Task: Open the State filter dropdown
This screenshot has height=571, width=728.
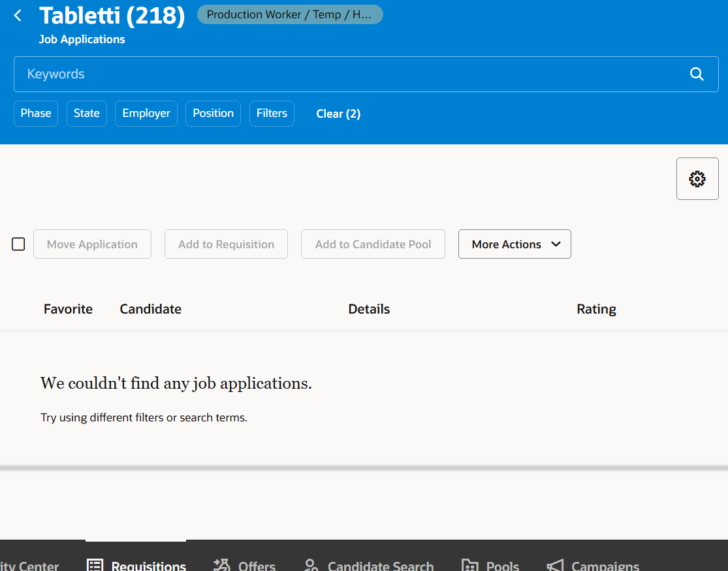Action: click(x=86, y=113)
